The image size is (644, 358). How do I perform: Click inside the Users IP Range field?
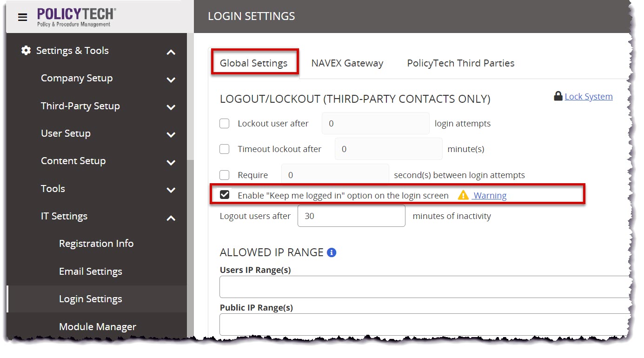click(x=418, y=286)
